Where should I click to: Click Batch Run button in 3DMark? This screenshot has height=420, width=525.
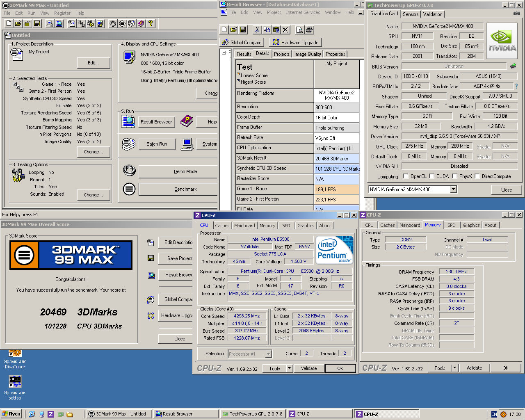(x=157, y=144)
